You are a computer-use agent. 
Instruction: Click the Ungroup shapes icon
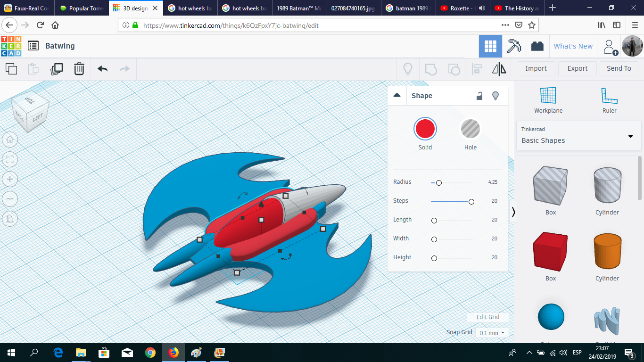pos(454,69)
